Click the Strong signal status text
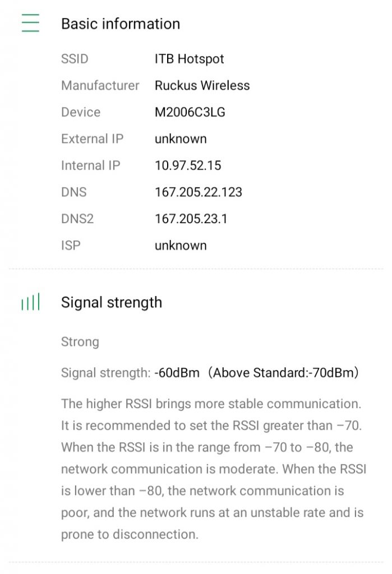This screenshot has width=392, height=574. point(80,342)
